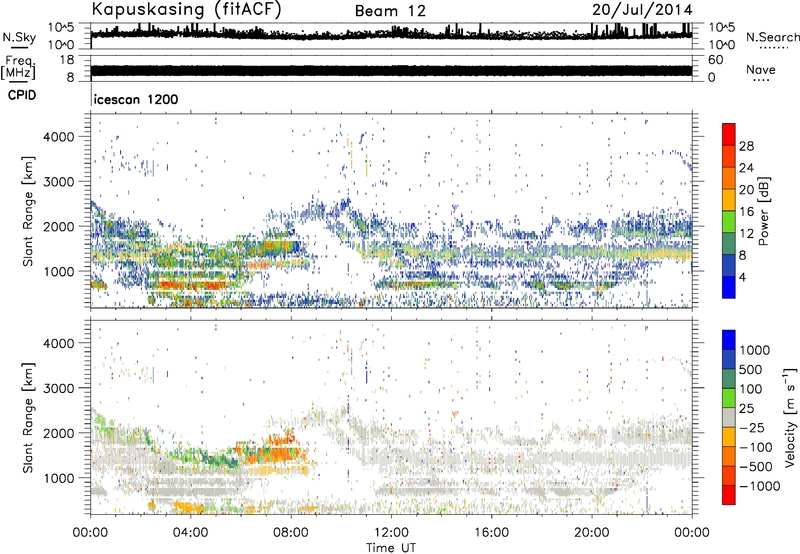Click the 'N.Sky' axis label
This screenshot has width=800, height=554.
(19, 37)
